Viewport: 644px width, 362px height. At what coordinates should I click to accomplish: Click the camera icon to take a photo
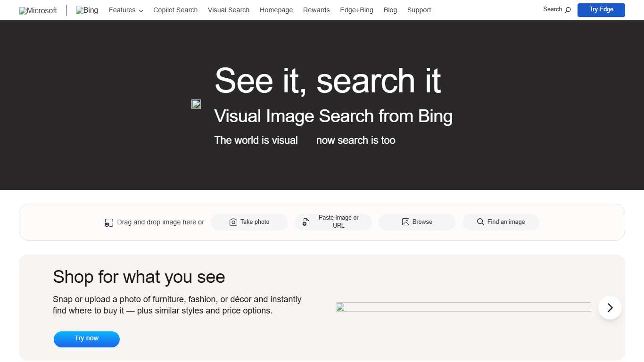pos(233,222)
